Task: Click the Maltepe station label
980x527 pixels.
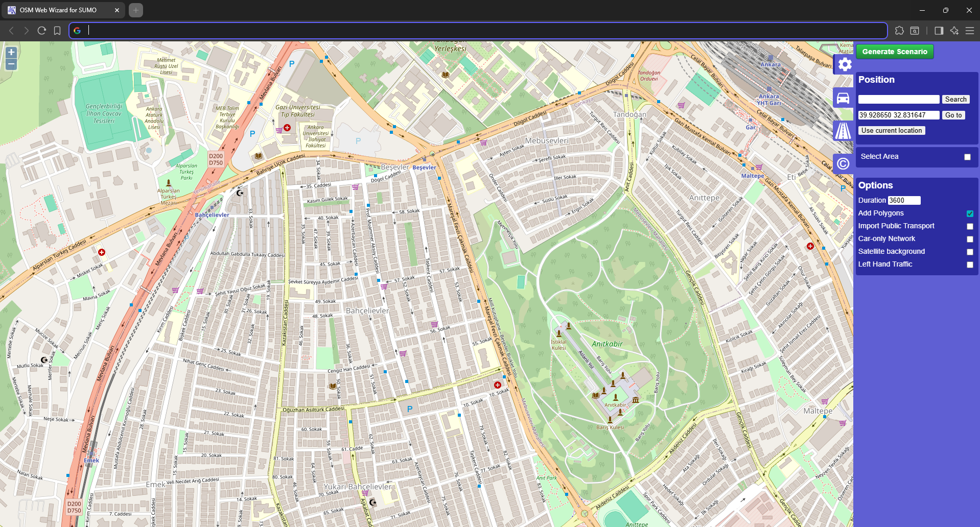Action: pos(753,176)
